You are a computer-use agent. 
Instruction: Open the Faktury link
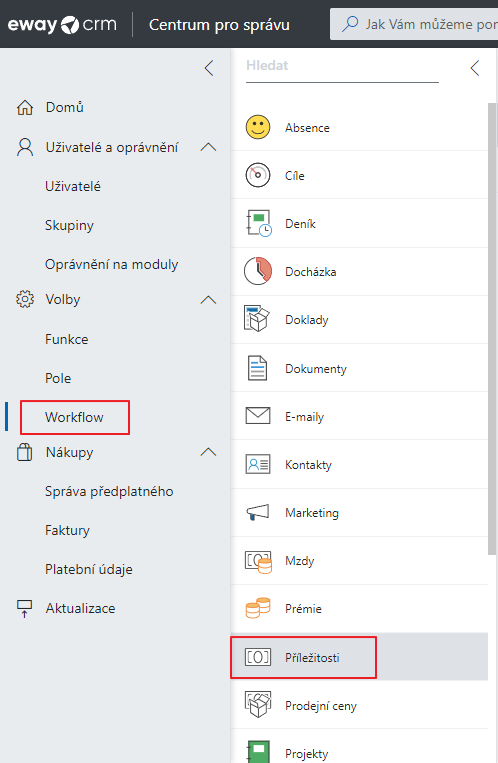[x=67, y=530]
